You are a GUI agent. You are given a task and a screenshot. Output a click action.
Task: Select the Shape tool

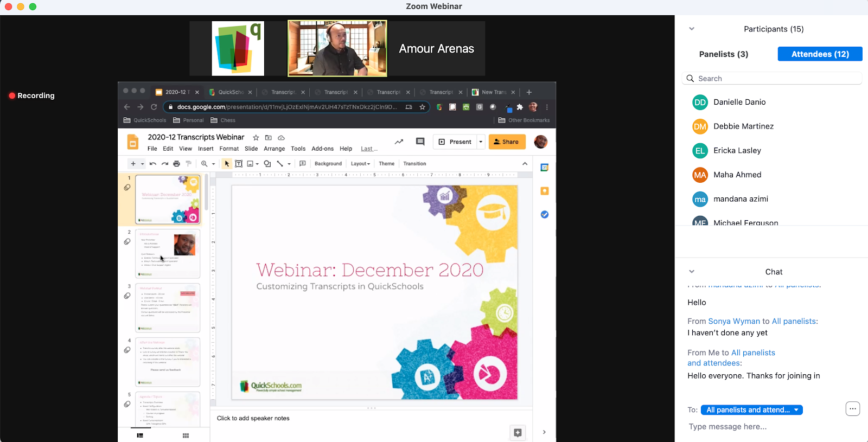pyautogui.click(x=267, y=164)
